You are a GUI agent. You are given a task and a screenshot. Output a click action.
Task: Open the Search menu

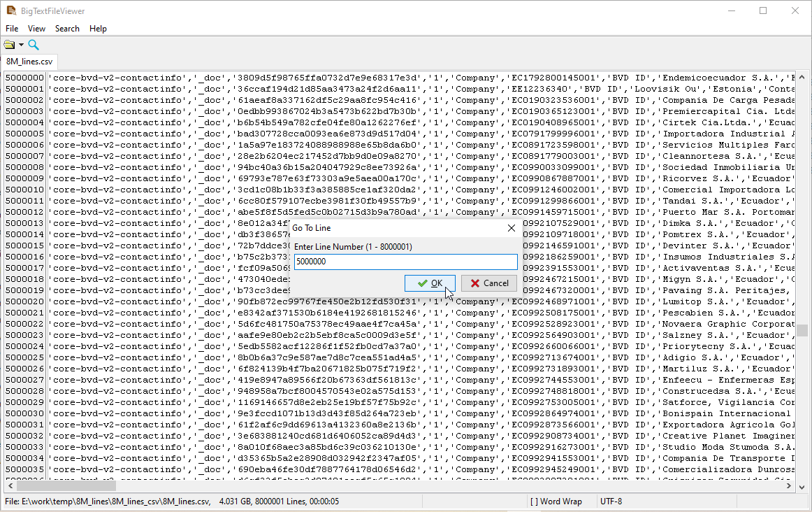click(67, 29)
